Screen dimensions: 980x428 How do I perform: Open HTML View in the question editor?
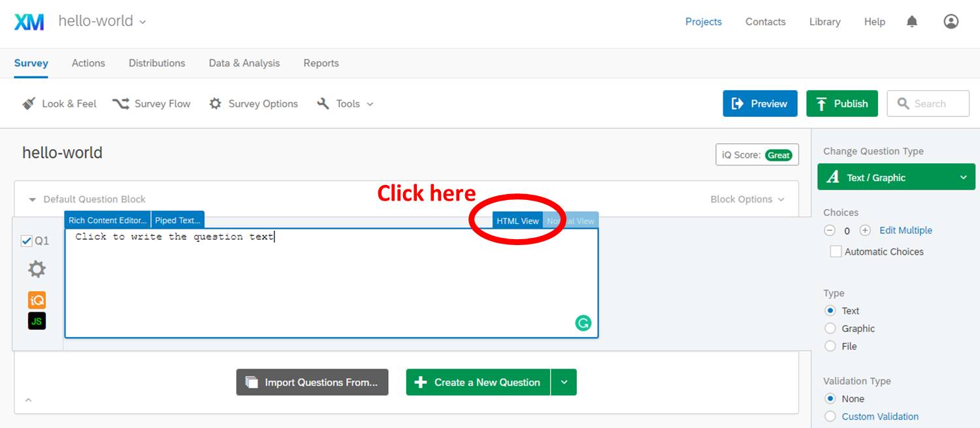tap(518, 221)
